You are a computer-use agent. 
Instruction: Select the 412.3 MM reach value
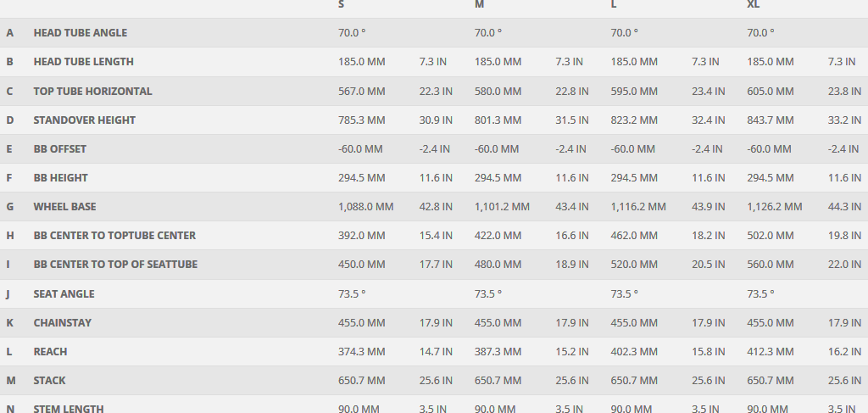pos(771,352)
